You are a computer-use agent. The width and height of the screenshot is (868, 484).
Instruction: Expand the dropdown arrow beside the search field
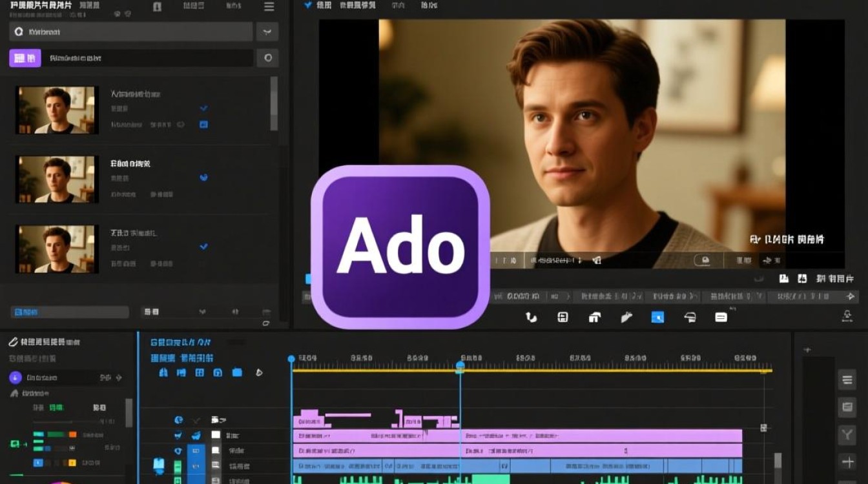pyautogui.click(x=267, y=32)
